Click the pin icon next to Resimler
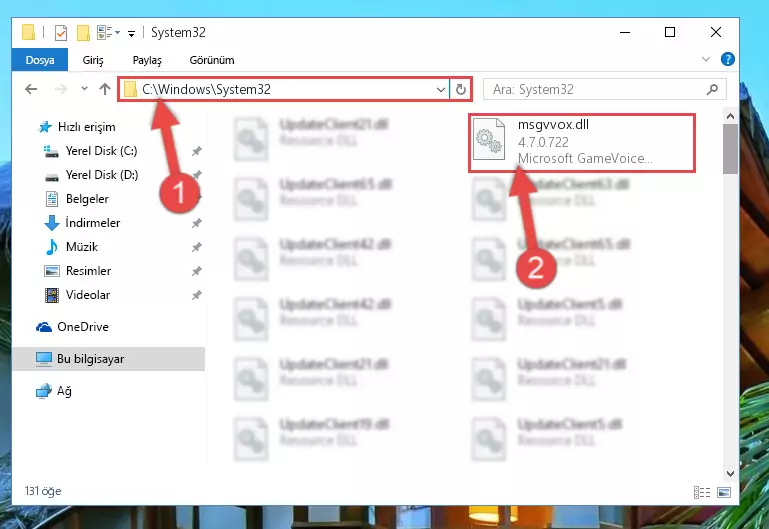The width and height of the screenshot is (769, 529). click(x=197, y=271)
